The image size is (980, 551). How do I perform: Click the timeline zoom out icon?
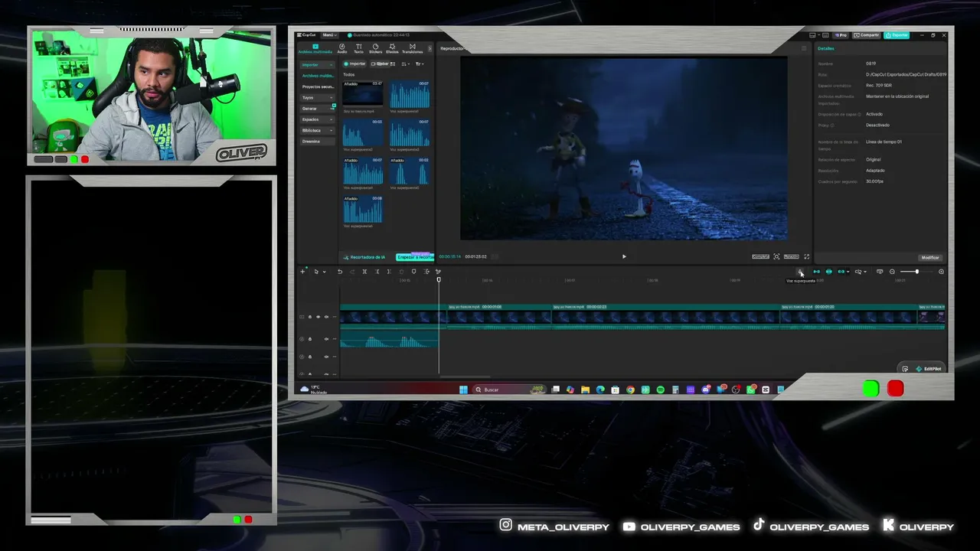click(892, 272)
